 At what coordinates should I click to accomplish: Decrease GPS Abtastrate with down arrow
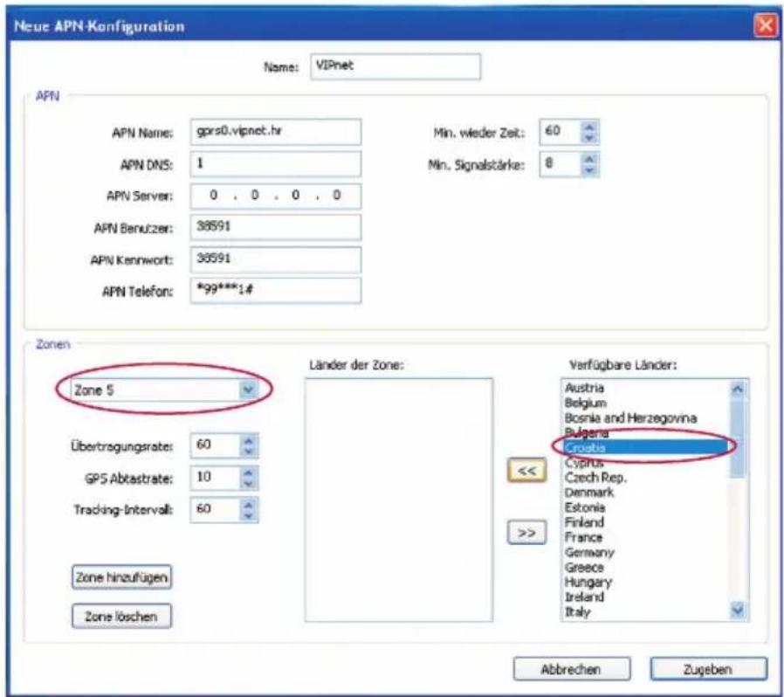tap(249, 483)
